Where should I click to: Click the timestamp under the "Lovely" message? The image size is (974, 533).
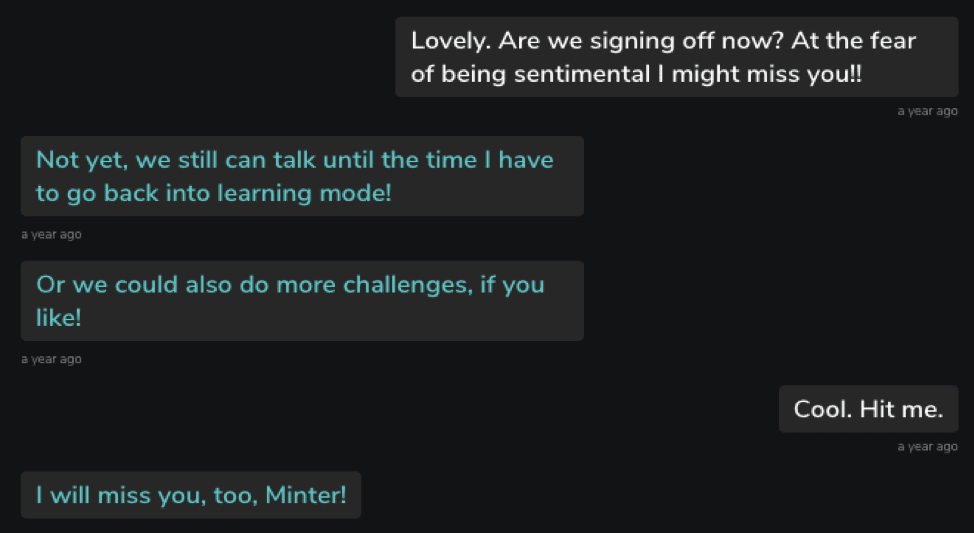[927, 111]
